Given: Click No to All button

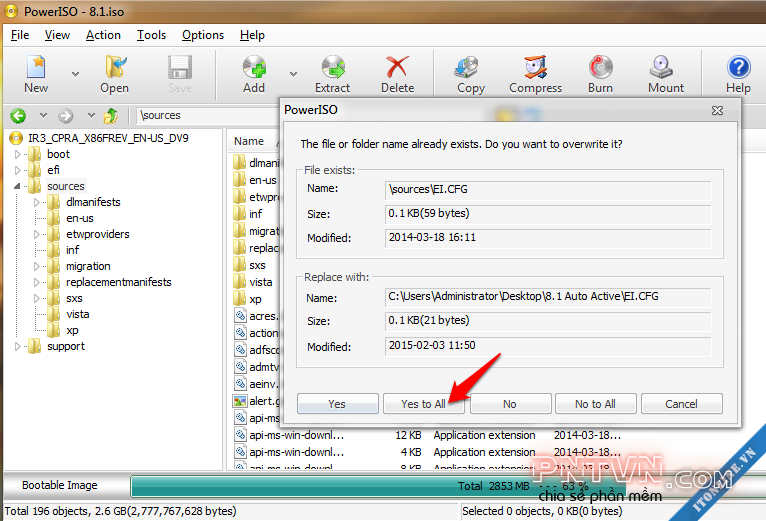Looking at the screenshot, I should pyautogui.click(x=596, y=404).
